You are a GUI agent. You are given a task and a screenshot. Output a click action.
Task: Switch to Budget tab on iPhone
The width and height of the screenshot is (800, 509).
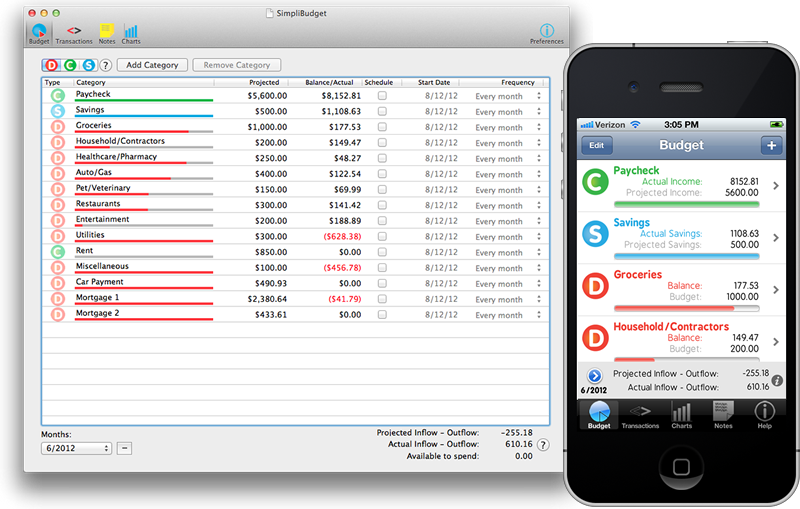[599, 415]
